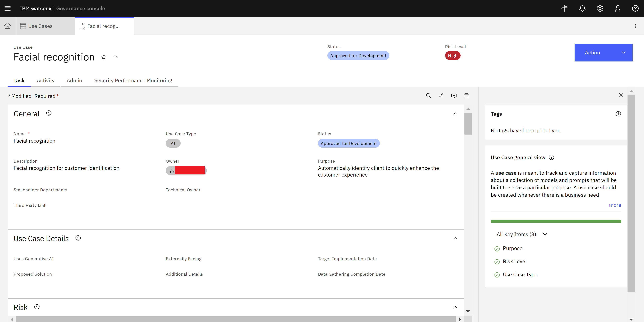
Task: Open the help question mark icon
Action: tap(635, 8)
